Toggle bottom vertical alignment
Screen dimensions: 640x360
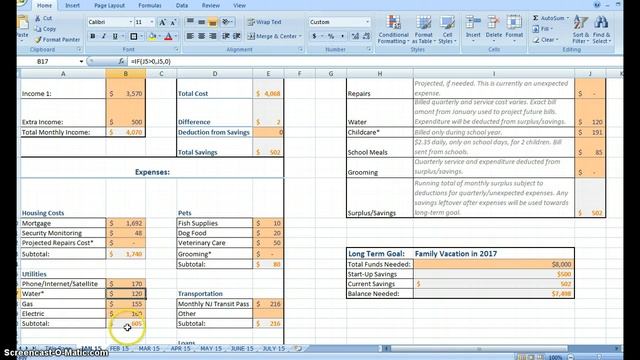tap(213, 22)
